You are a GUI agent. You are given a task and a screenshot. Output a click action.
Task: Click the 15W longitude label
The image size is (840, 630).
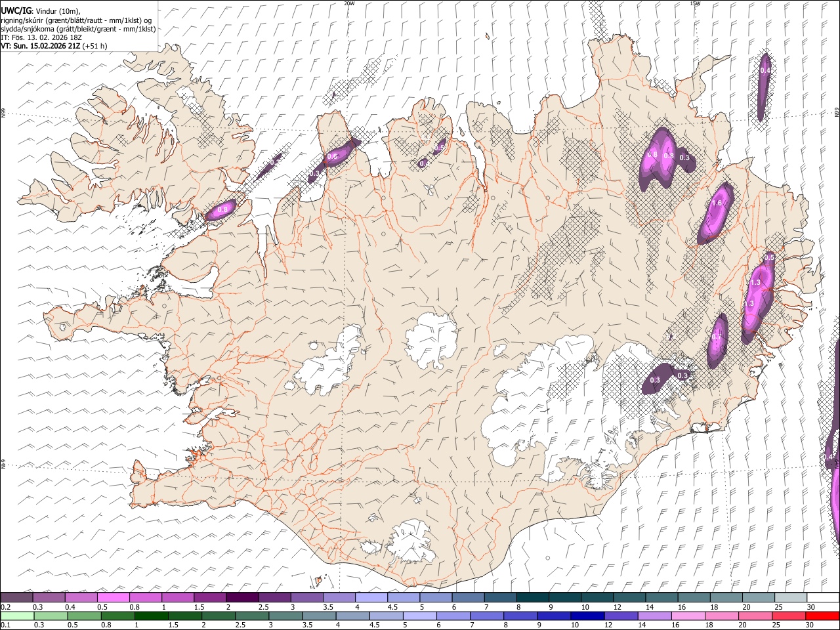tap(694, 3)
